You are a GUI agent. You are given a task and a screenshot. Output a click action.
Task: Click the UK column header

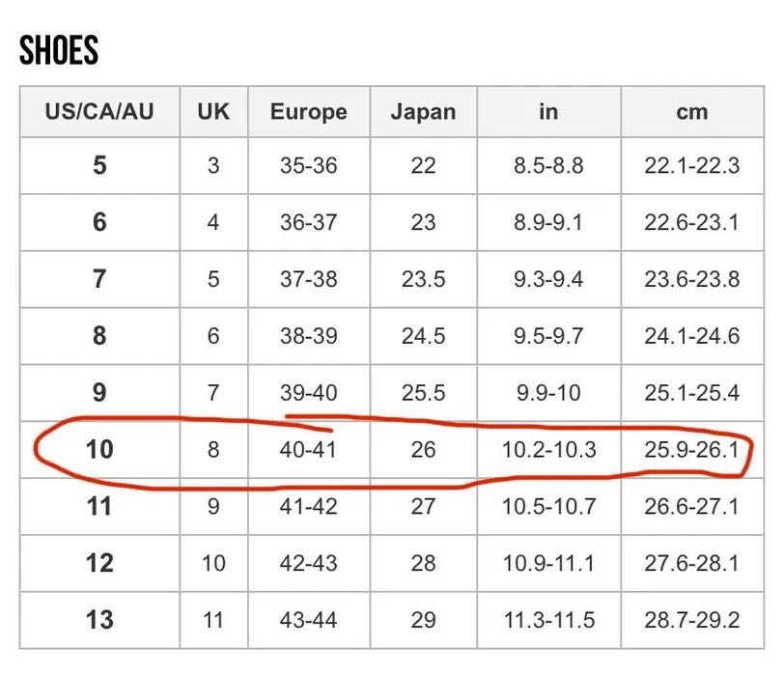pyautogui.click(x=213, y=111)
